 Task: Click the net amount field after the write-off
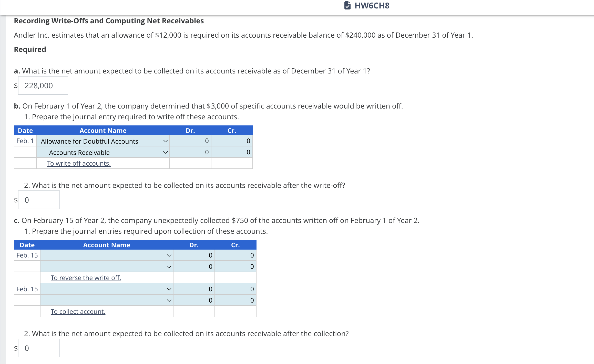point(38,200)
